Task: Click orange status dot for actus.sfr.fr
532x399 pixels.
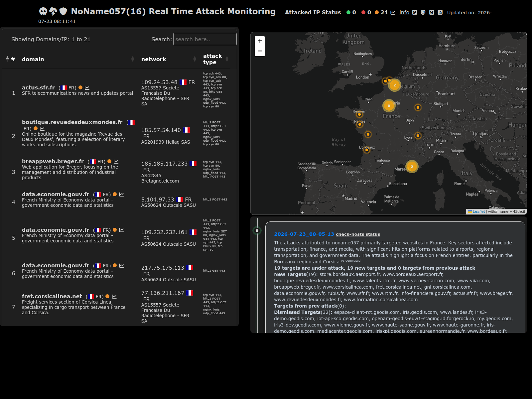Action: click(x=80, y=88)
